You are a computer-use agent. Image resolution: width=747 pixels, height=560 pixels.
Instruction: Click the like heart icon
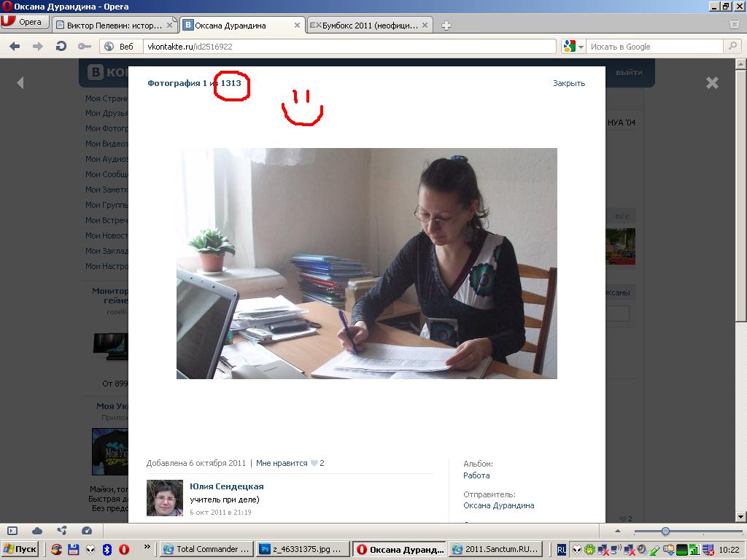point(314,463)
